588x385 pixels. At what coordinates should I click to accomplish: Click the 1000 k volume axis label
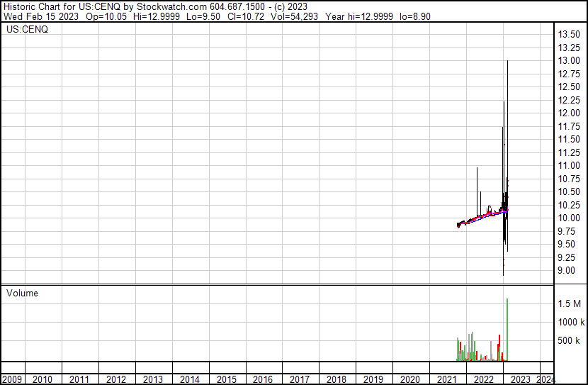(x=569, y=322)
